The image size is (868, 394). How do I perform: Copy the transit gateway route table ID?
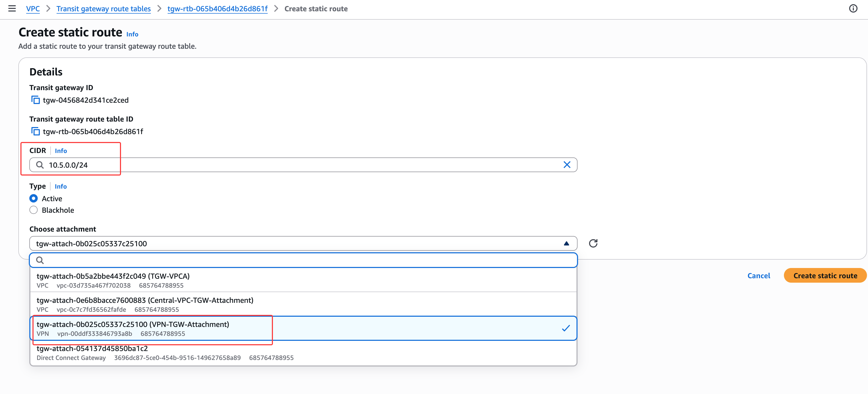[x=35, y=132]
